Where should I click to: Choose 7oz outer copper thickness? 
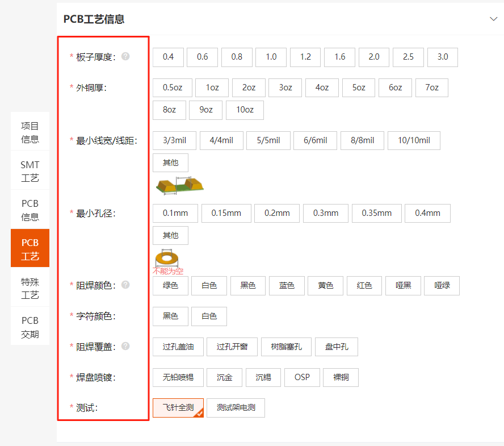click(x=432, y=87)
